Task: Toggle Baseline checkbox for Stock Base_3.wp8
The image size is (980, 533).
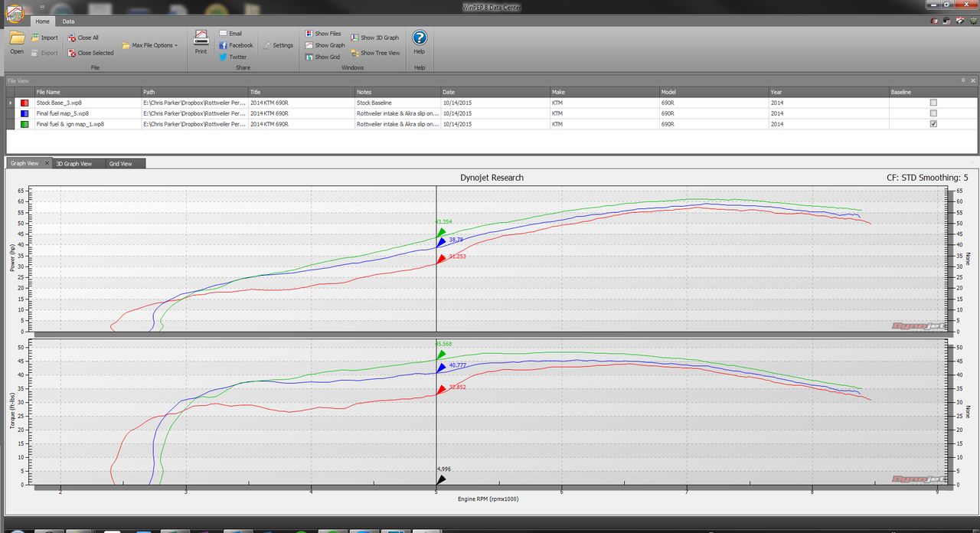Action: point(933,103)
